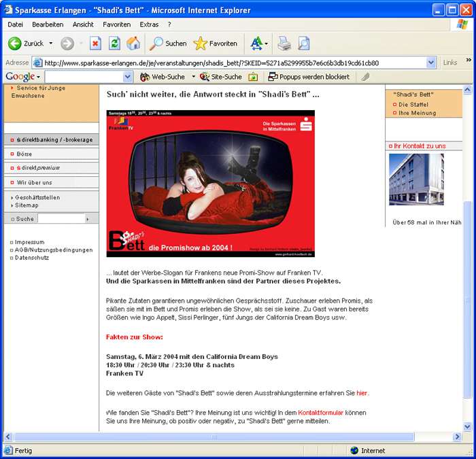476x459 pixels.
Task: Click the vertical scrollbar up arrow
Action: point(468,89)
